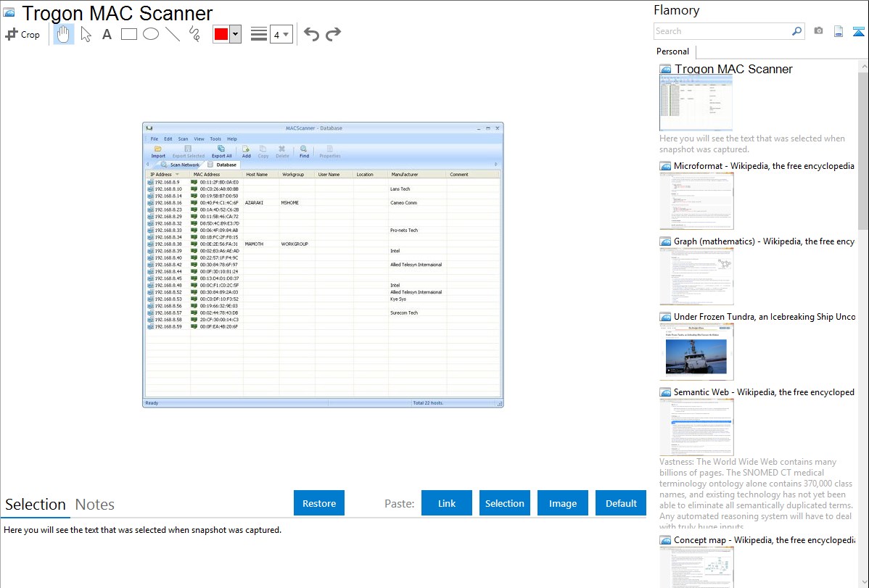Select the Concept map Wikipedia snapshot title

pos(765,539)
